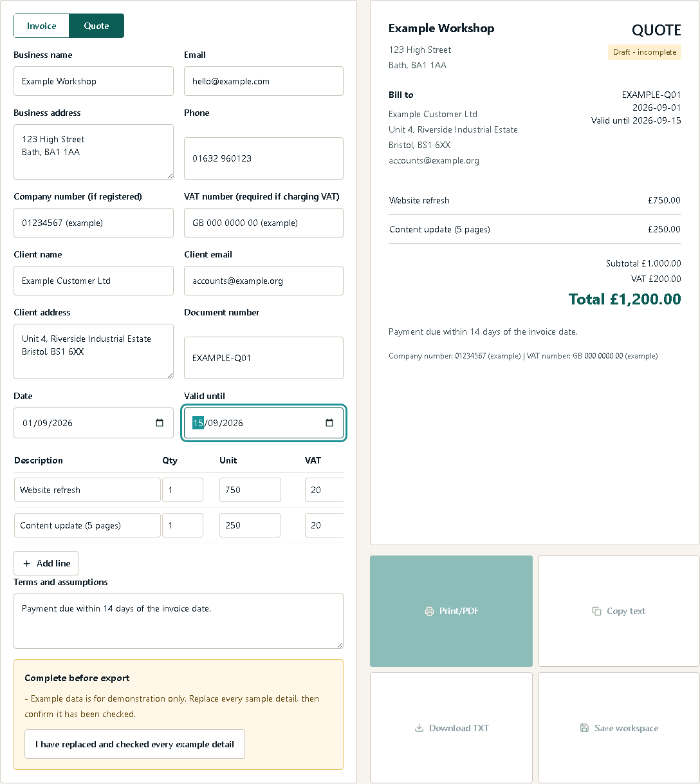The image size is (700, 784).
Task: Edit the Terms and assumptions text area
Action: pyautogui.click(x=178, y=621)
